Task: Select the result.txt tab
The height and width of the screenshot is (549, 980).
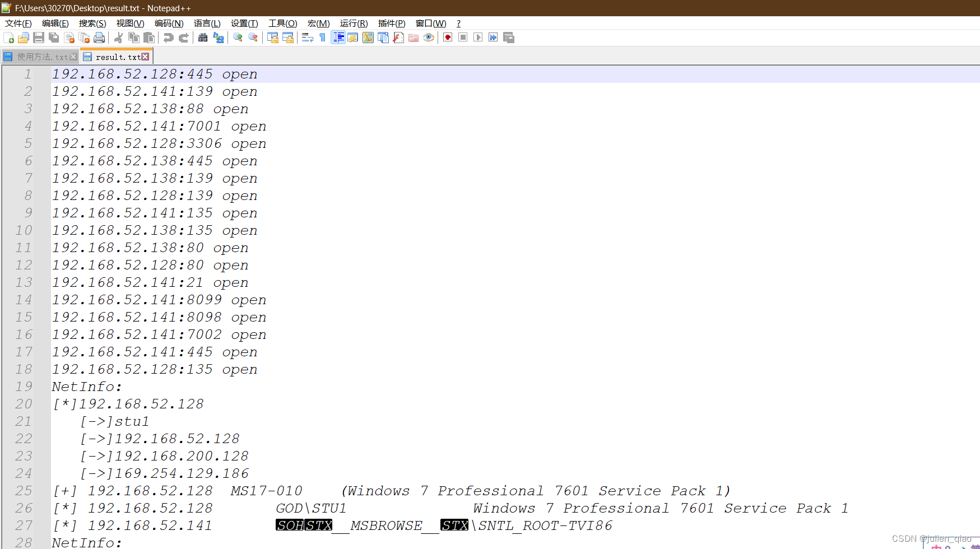Action: tap(117, 57)
